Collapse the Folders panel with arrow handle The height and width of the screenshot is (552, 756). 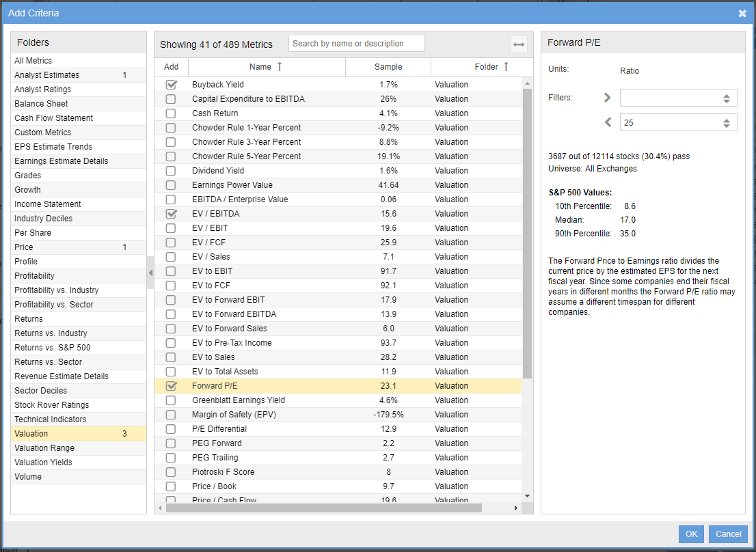tap(150, 273)
